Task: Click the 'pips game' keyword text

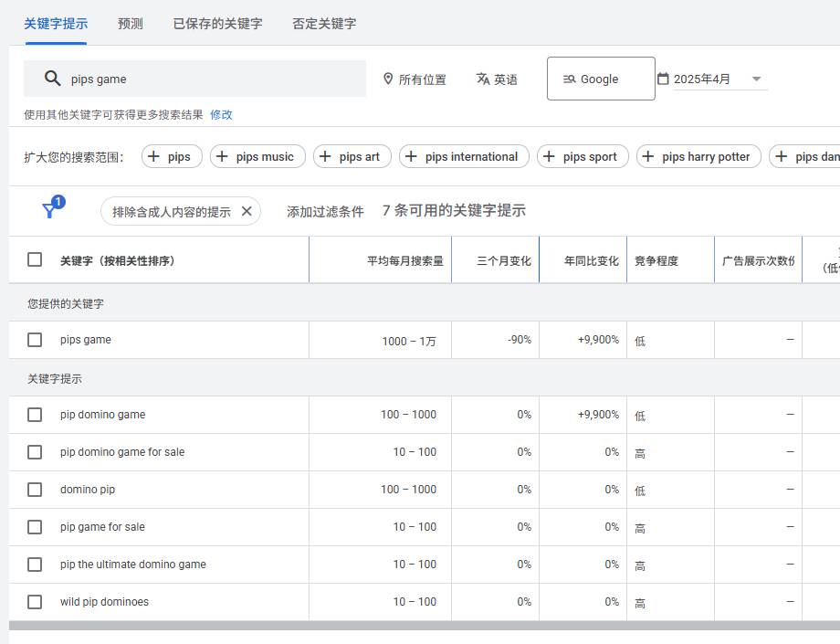Action: click(86, 340)
